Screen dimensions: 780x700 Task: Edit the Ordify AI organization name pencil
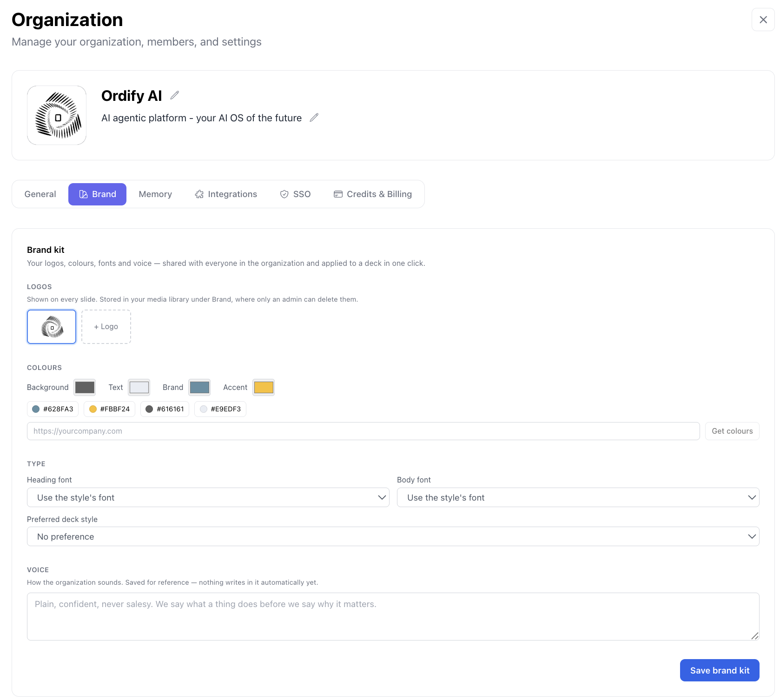(175, 95)
